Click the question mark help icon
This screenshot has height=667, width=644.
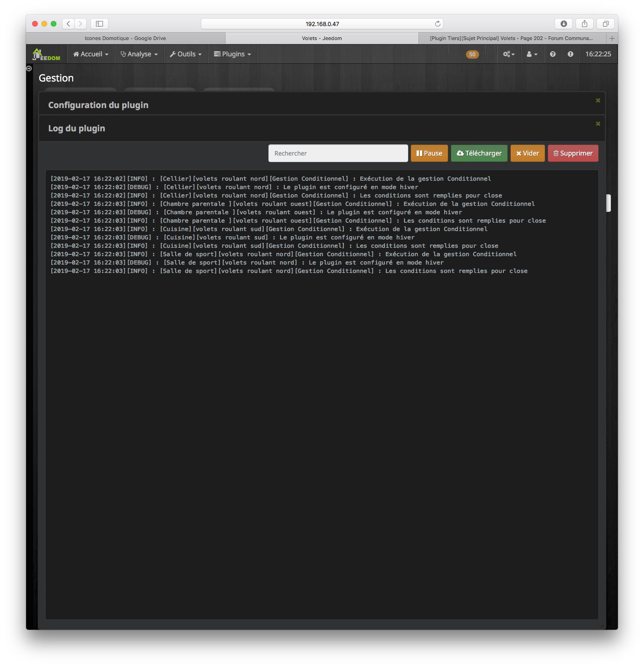click(x=553, y=54)
